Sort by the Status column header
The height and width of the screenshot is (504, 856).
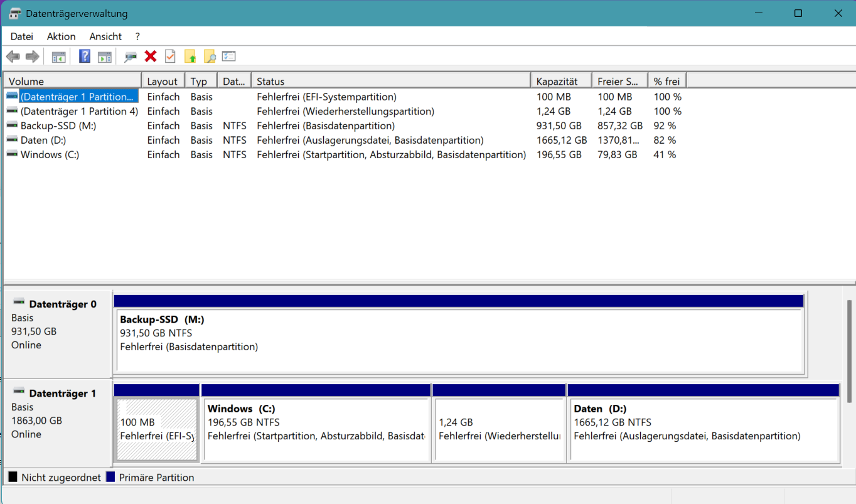point(391,81)
